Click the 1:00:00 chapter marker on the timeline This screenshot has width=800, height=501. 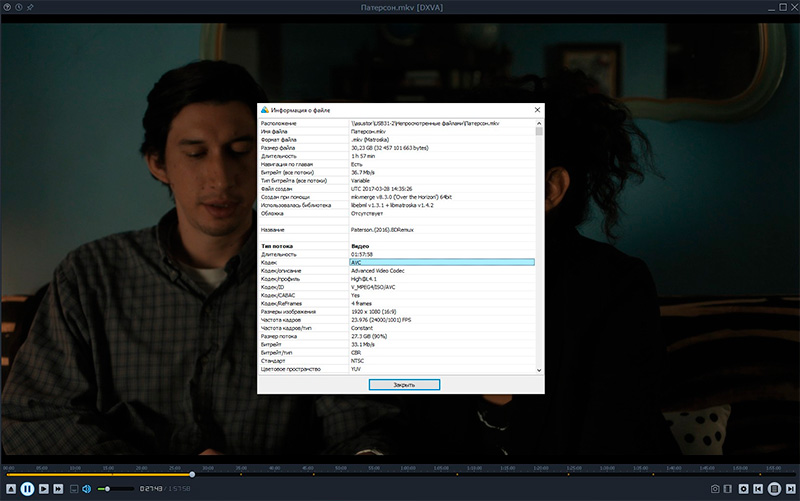click(x=410, y=467)
